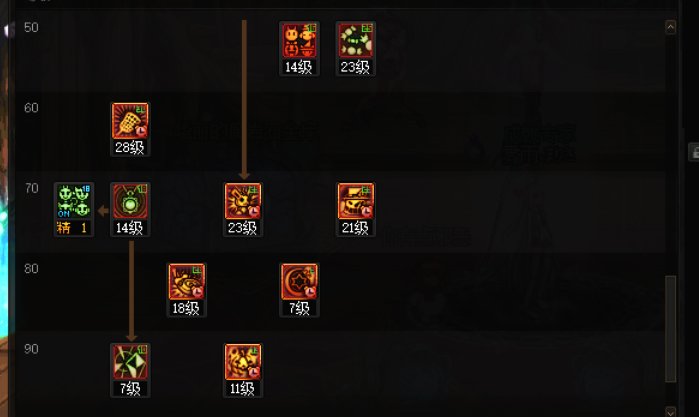Select the level 50 twin puppets skill icon
699x417 pixels.
click(299, 41)
